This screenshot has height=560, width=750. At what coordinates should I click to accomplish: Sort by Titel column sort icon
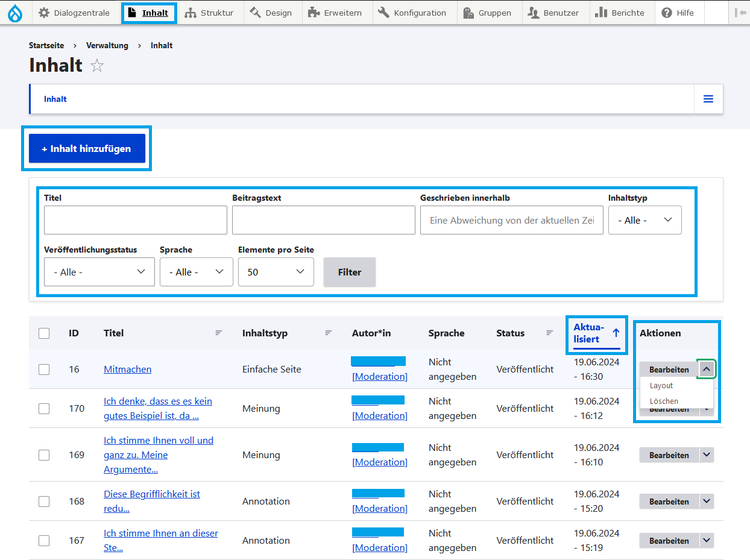[x=219, y=333]
